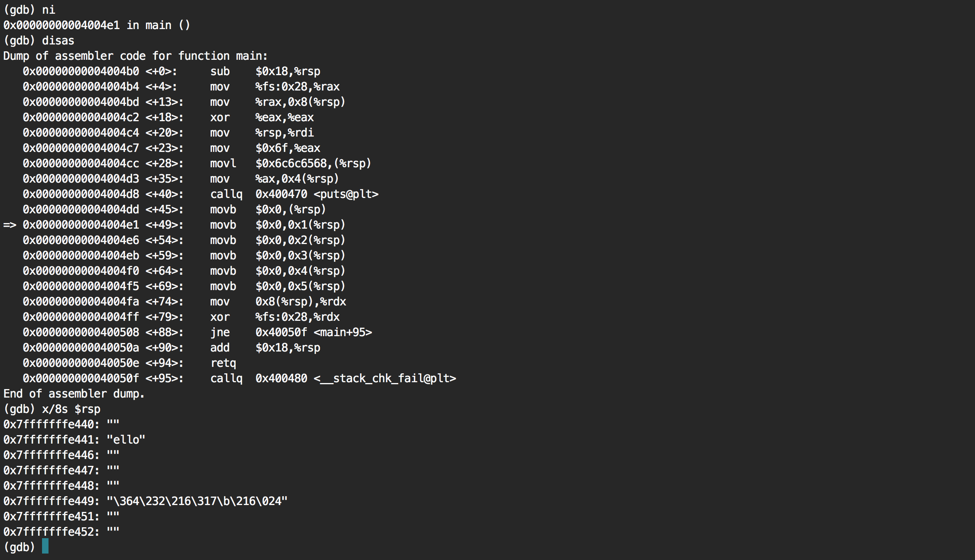Click the sub $0x18,%rsp instruction
Screen dimensions: 975x560
click(265, 72)
